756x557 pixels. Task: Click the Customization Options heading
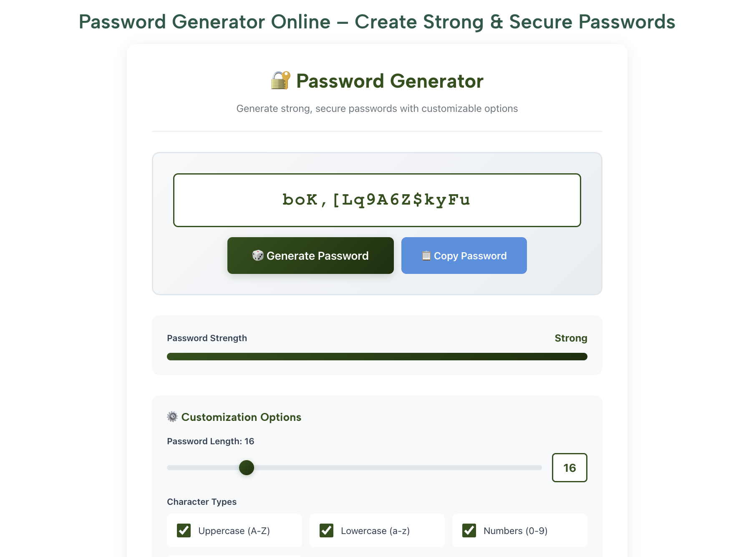241,417
